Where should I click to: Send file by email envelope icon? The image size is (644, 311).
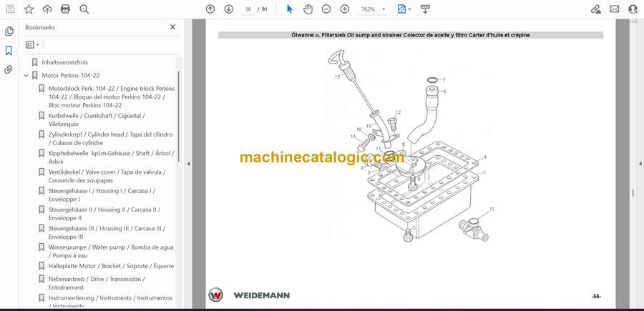615,9
